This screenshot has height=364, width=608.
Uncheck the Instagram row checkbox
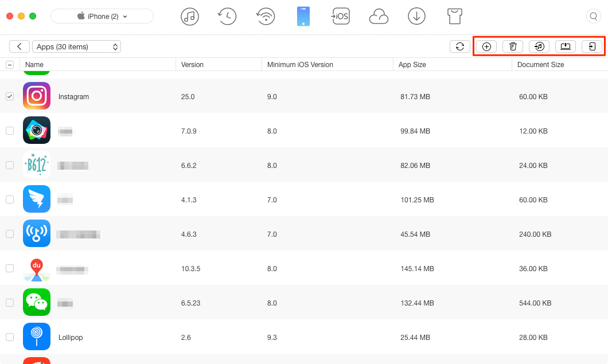coord(10,96)
